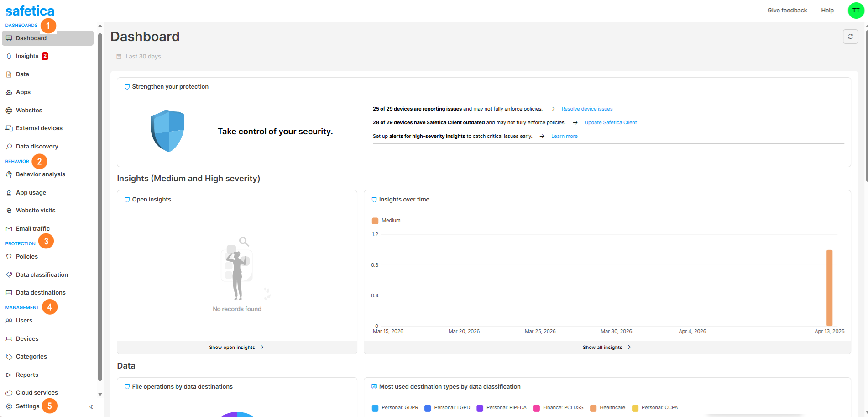
Task: Collapse the sidebar with double chevron
Action: pyautogui.click(x=91, y=407)
